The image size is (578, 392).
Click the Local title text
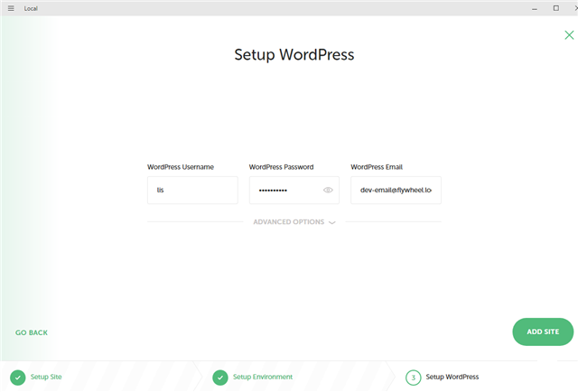(x=31, y=8)
